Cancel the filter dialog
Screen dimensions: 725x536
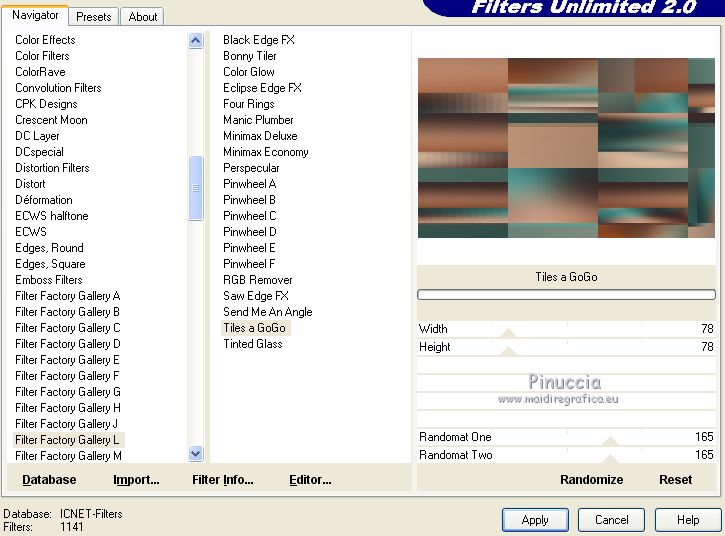611,520
